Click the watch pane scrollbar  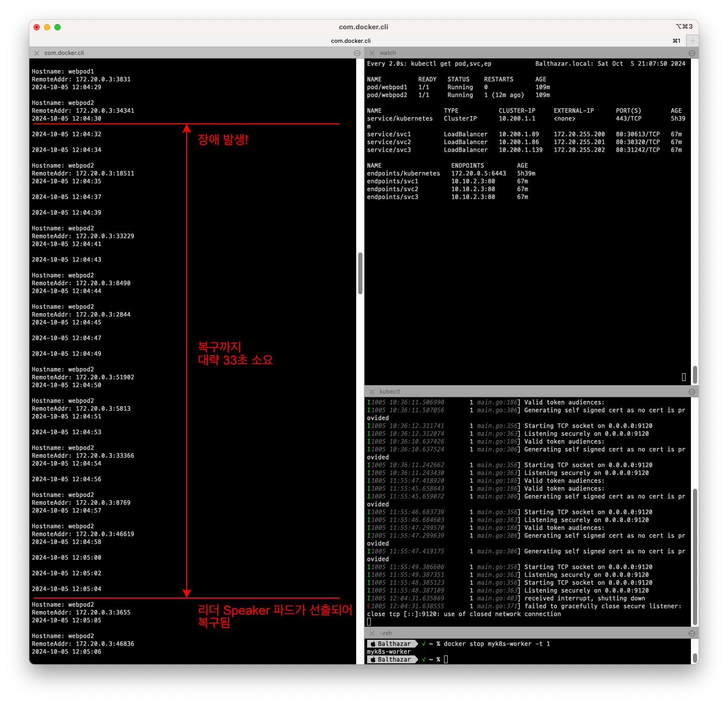[x=695, y=374]
